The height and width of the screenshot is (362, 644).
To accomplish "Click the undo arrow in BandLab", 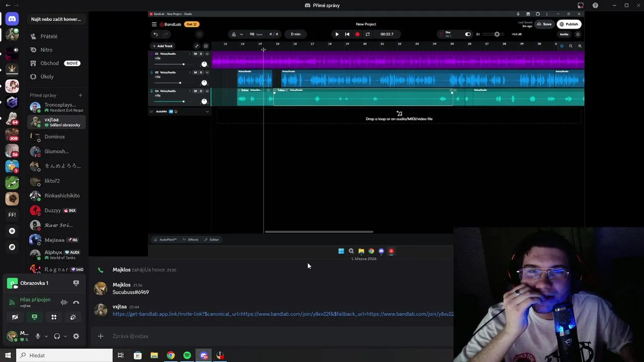I will point(155,34).
